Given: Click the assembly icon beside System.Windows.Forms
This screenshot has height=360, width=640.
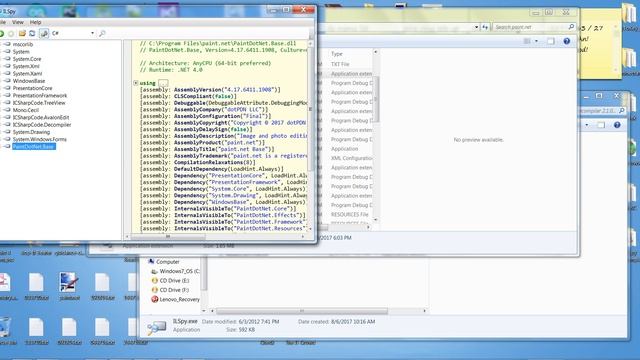Looking at the screenshot, I should click(7, 139).
